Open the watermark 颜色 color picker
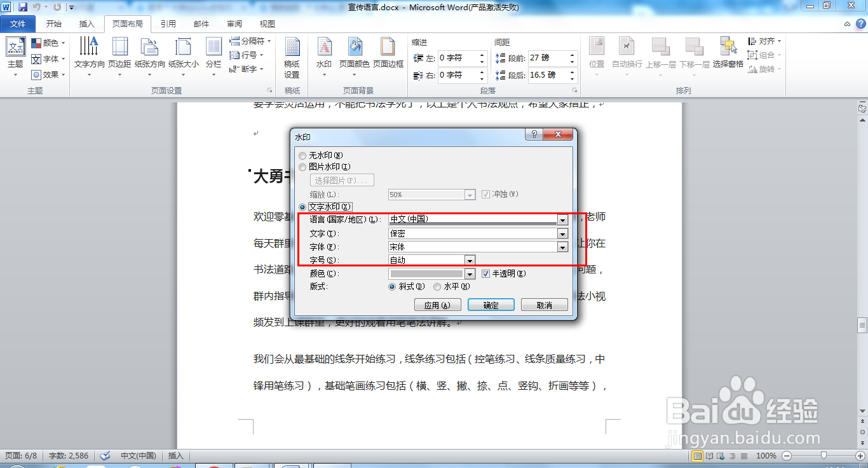 (469, 273)
